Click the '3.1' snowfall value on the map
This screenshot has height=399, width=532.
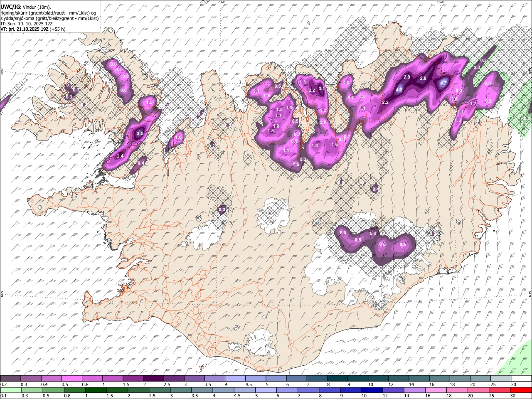coord(321,89)
